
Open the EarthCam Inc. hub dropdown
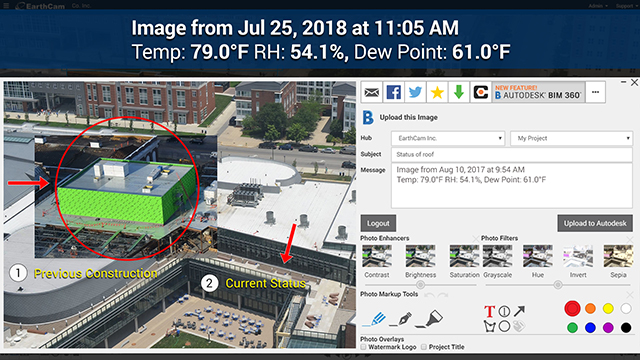pos(448,138)
